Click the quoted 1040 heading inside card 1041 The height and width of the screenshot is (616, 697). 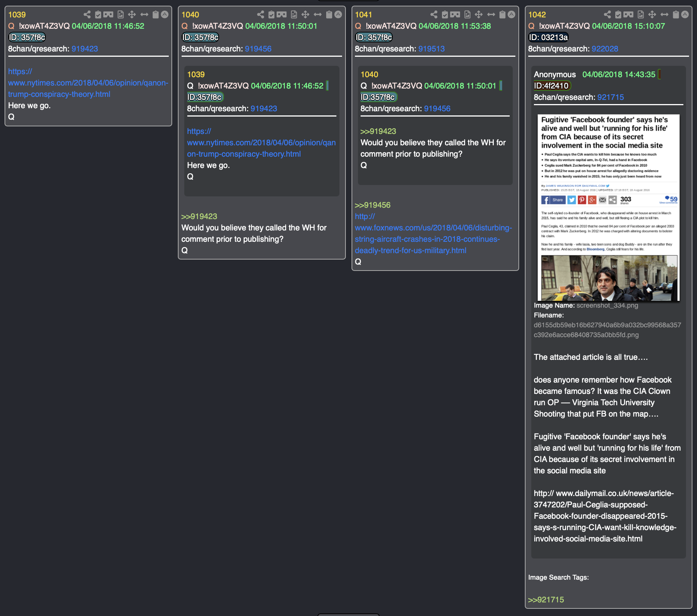tap(369, 75)
